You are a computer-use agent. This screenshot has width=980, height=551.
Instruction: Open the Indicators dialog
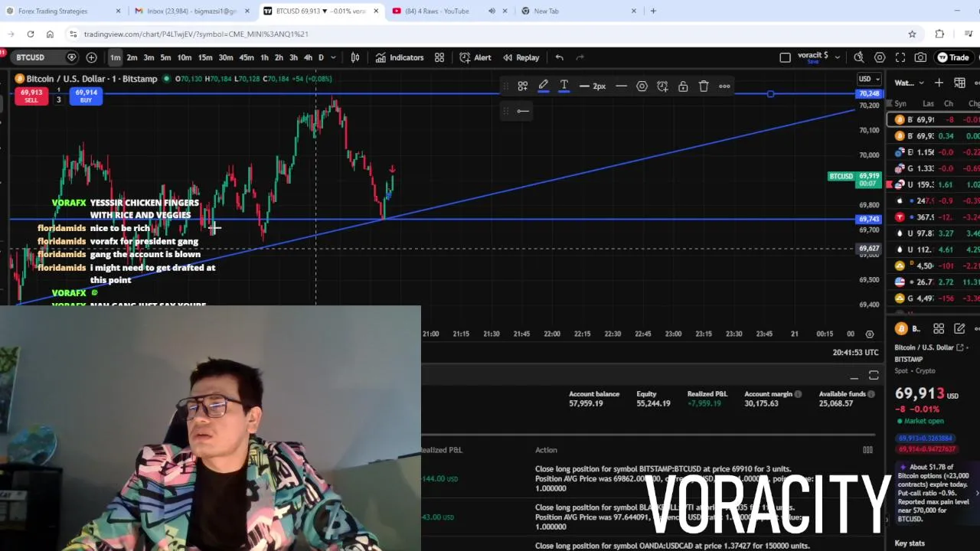[x=399, y=57]
